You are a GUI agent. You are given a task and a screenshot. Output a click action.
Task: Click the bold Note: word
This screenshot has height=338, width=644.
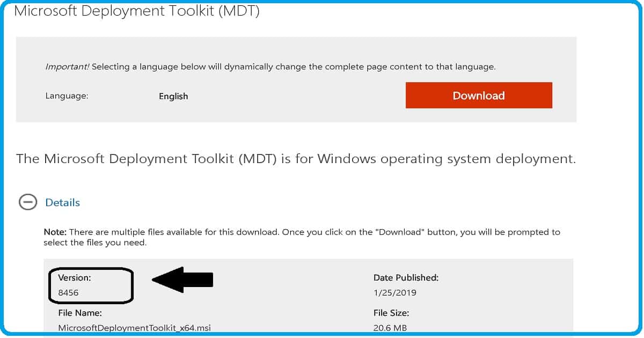click(55, 232)
